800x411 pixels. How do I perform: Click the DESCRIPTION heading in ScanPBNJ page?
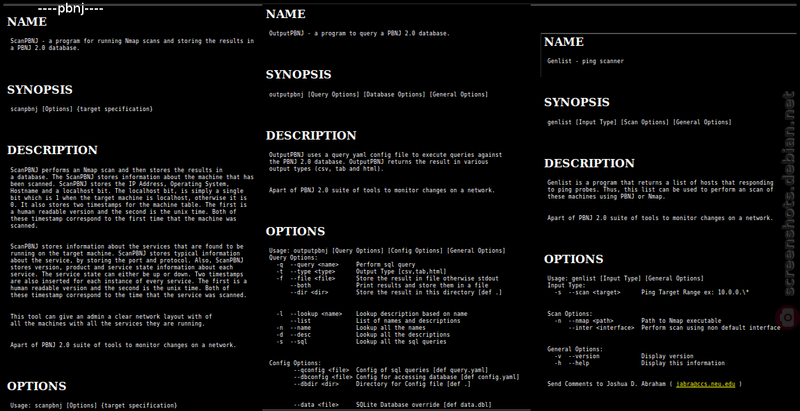[52, 150]
